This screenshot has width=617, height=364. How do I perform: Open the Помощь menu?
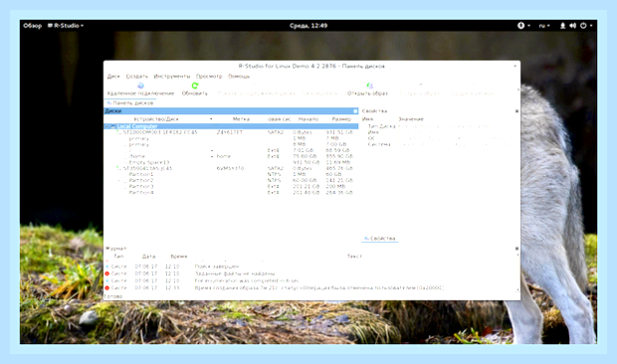point(239,77)
